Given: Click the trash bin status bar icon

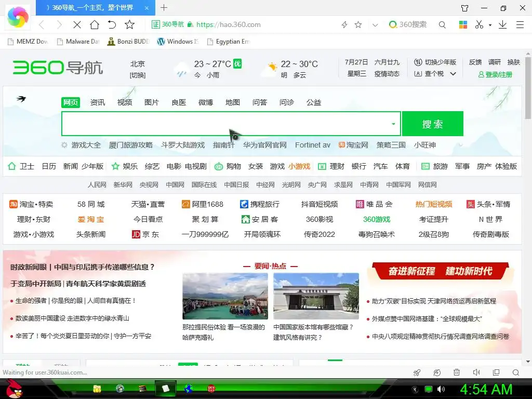Looking at the screenshot, I should [x=457, y=373].
